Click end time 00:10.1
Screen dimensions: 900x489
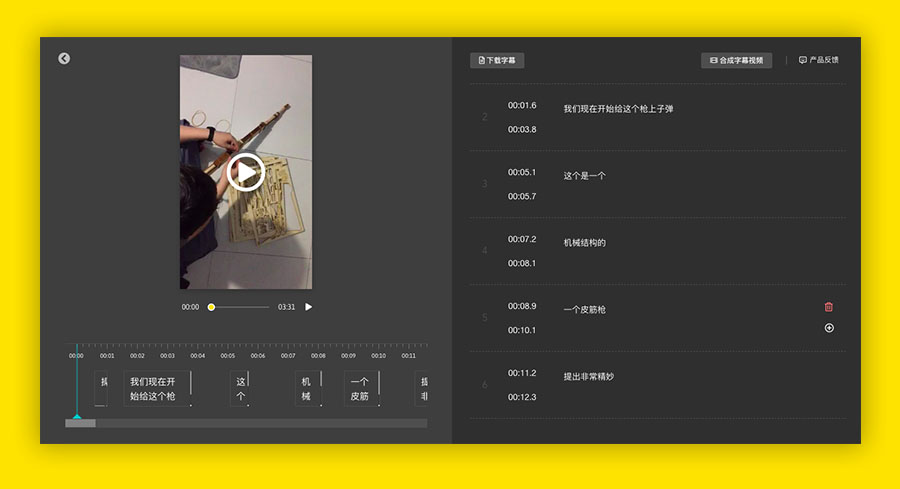[x=522, y=331]
